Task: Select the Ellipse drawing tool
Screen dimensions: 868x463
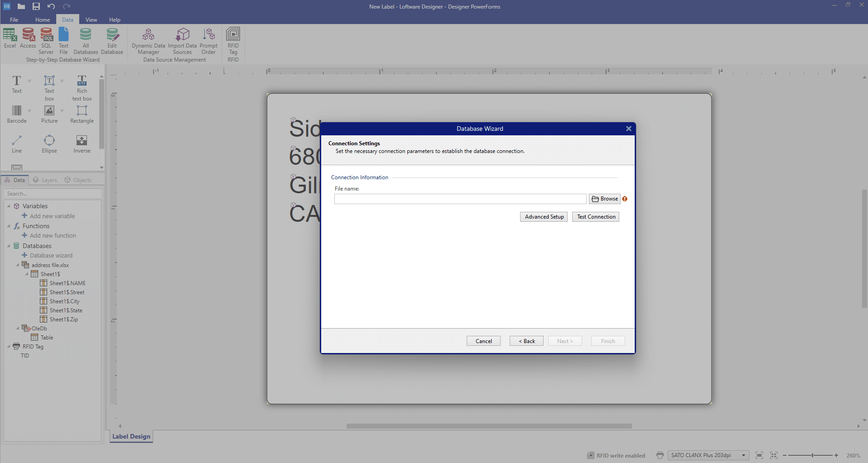Action: pos(49,143)
